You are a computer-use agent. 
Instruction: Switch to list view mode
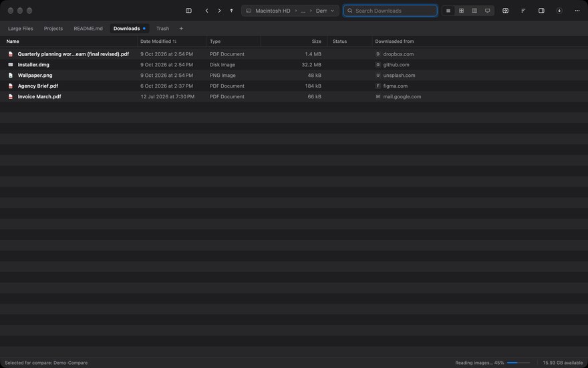(448, 11)
